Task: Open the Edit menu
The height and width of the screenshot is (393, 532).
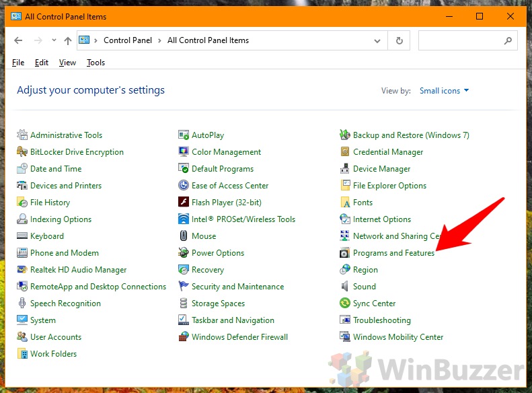Action: pyautogui.click(x=42, y=63)
